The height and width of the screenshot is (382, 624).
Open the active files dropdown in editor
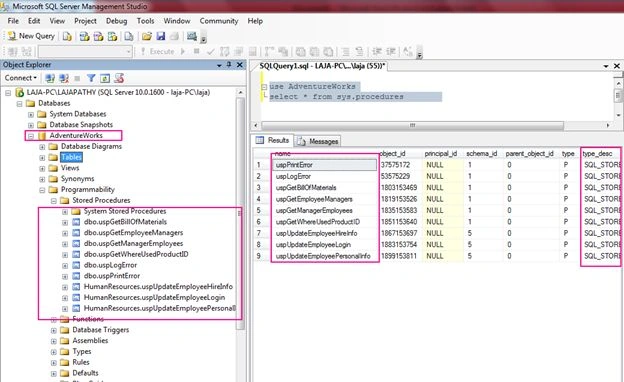click(x=606, y=66)
